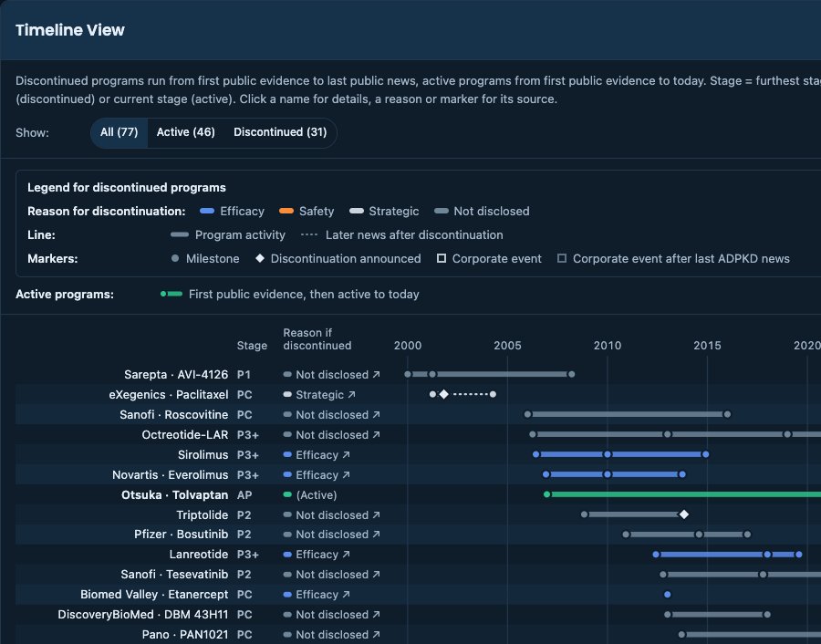Open eXegenics · Paclitaxel details
821x644 pixels.
[x=169, y=395]
